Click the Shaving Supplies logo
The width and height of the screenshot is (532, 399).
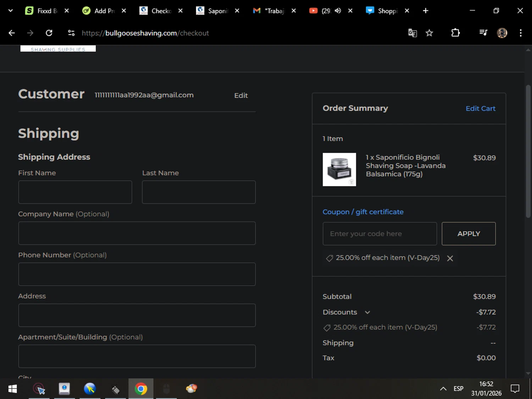[x=58, y=49]
